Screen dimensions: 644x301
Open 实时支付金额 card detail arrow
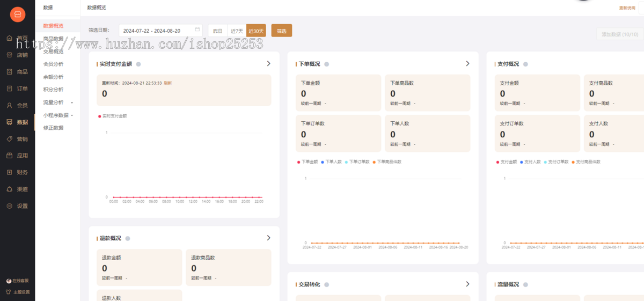(x=269, y=63)
